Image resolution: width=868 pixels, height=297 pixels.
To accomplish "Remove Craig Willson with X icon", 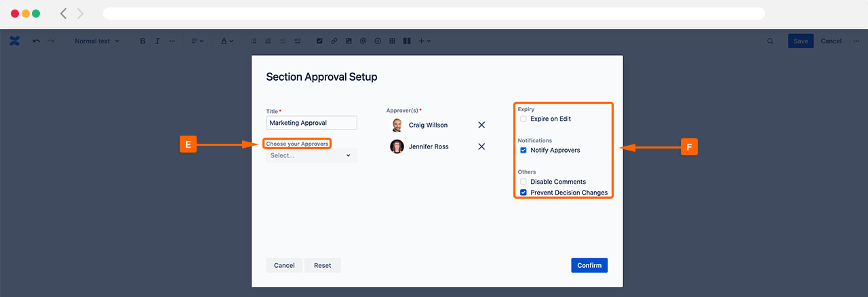I will coord(481,125).
